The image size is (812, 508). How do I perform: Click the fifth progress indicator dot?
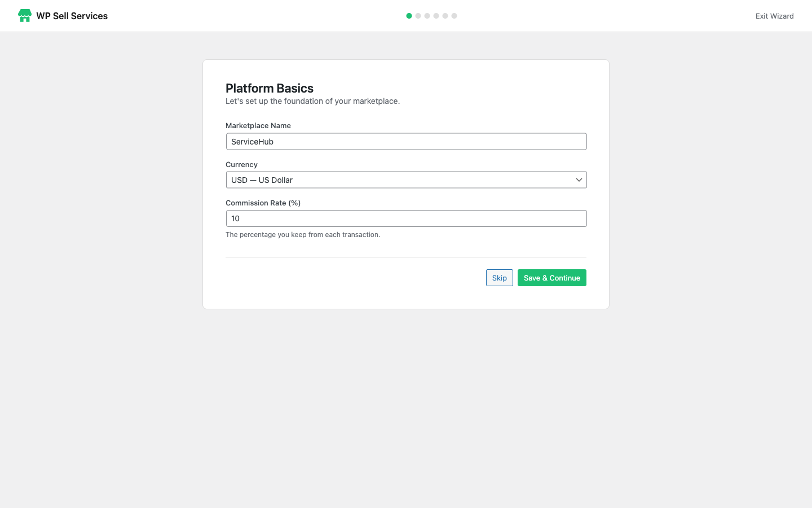click(x=445, y=16)
